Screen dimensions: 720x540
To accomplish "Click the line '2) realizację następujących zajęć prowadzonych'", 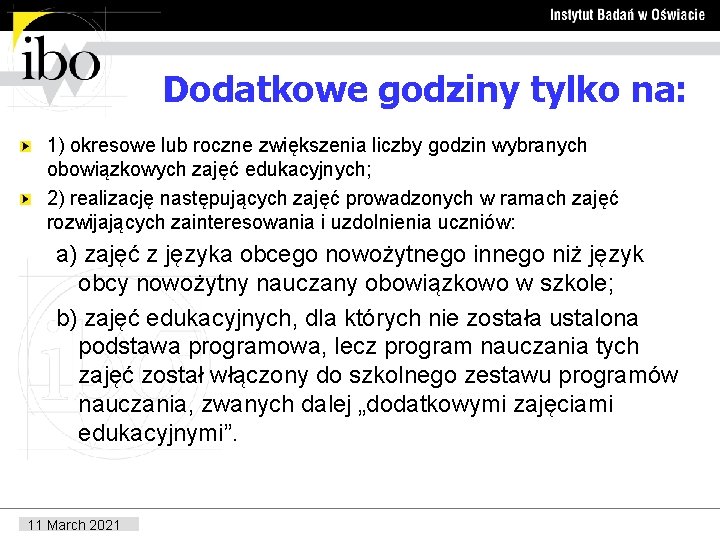I will (332, 199).
